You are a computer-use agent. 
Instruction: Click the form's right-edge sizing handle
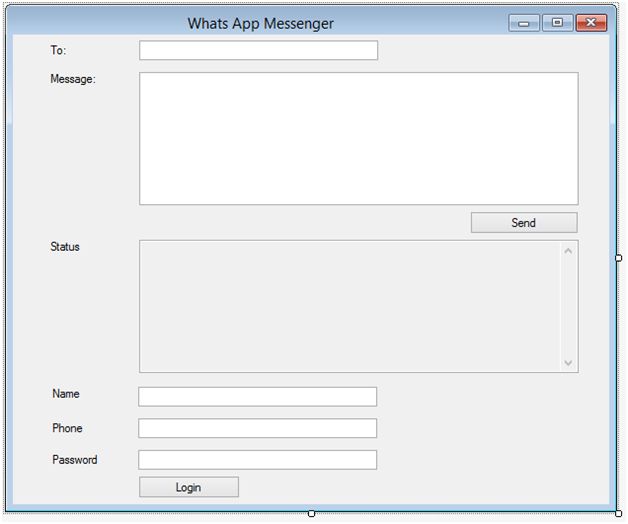click(x=619, y=258)
